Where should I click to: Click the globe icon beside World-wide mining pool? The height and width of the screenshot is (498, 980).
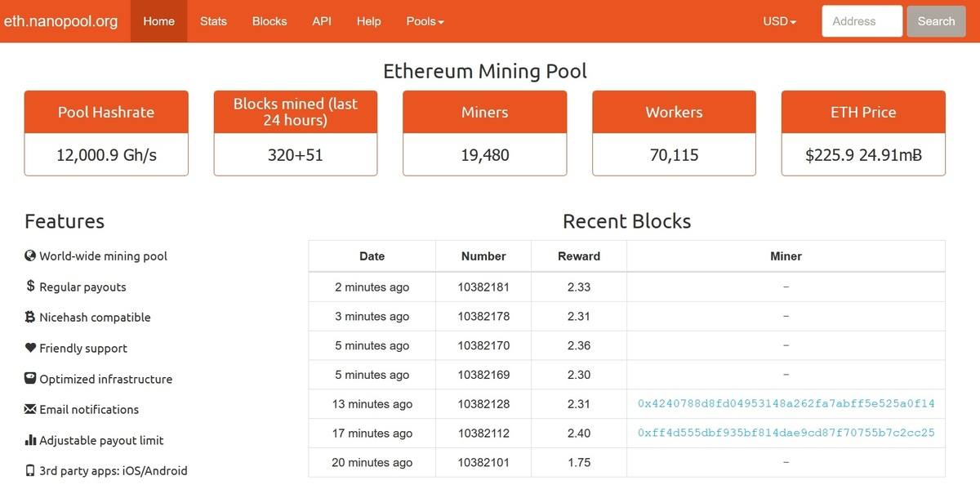click(x=30, y=256)
